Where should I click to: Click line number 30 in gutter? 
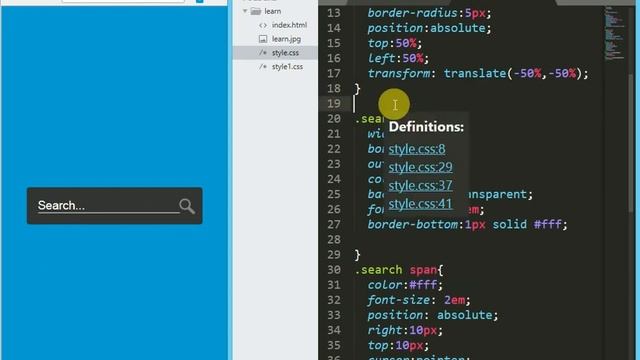pos(333,270)
